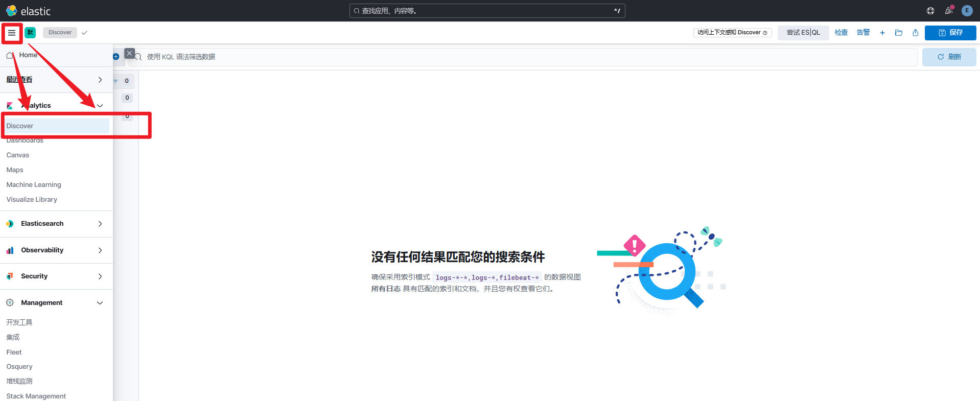Open the user avatar E menu
The width and height of the screenshot is (980, 401).
coord(967,11)
